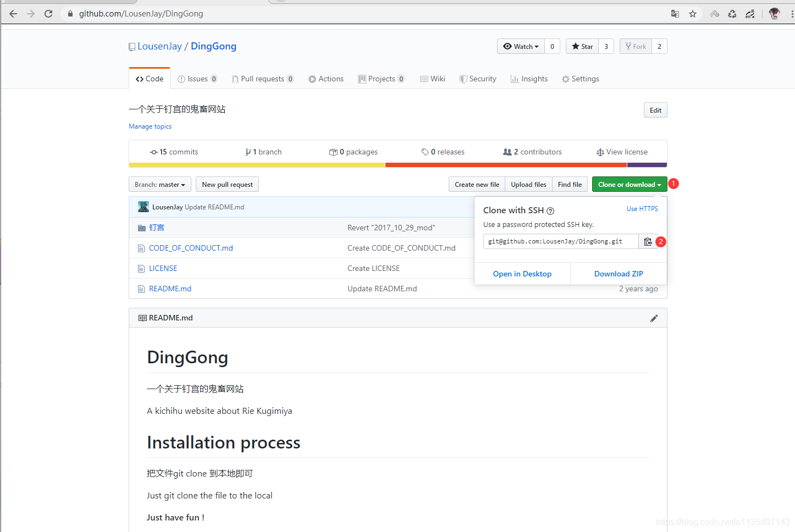Image resolution: width=795 pixels, height=532 pixels.
Task: Open CODE_OF_CONDUCT.md file
Action: point(191,248)
